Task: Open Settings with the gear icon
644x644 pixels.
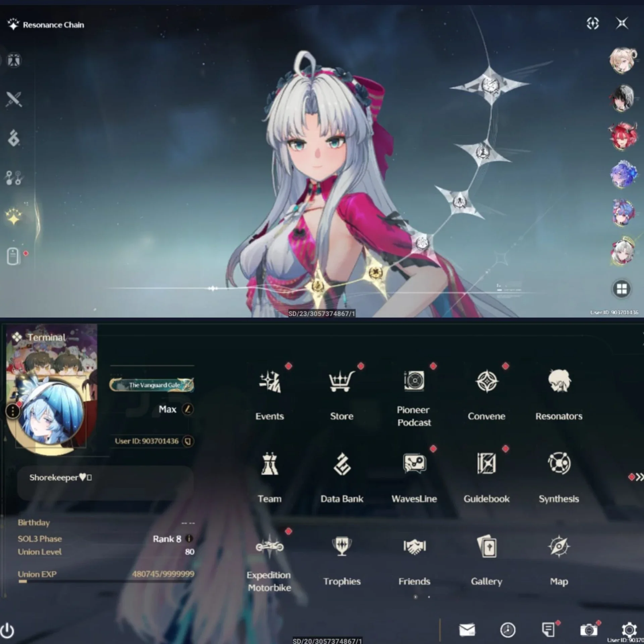Action: pos(629,630)
